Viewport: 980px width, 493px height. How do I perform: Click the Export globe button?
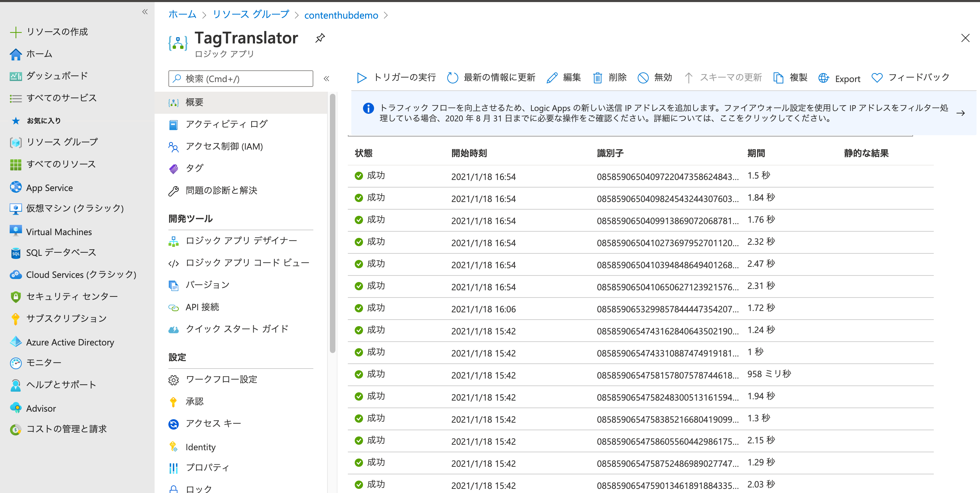[x=839, y=78]
